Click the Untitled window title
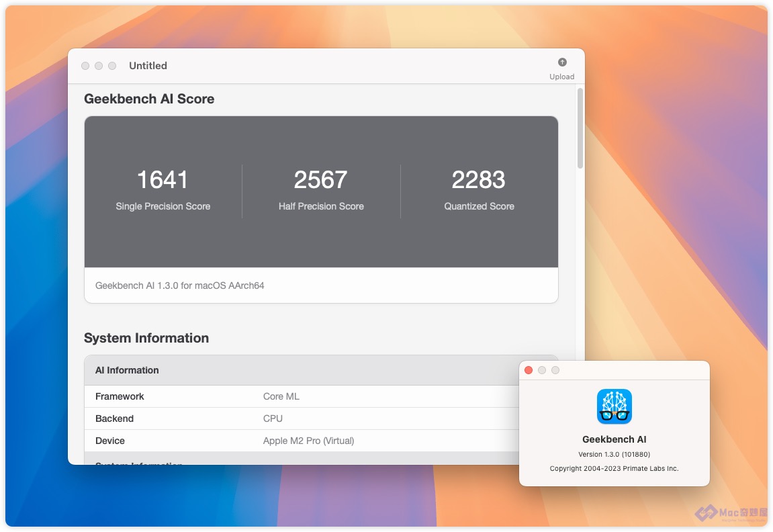This screenshot has height=532, width=773. tap(148, 66)
